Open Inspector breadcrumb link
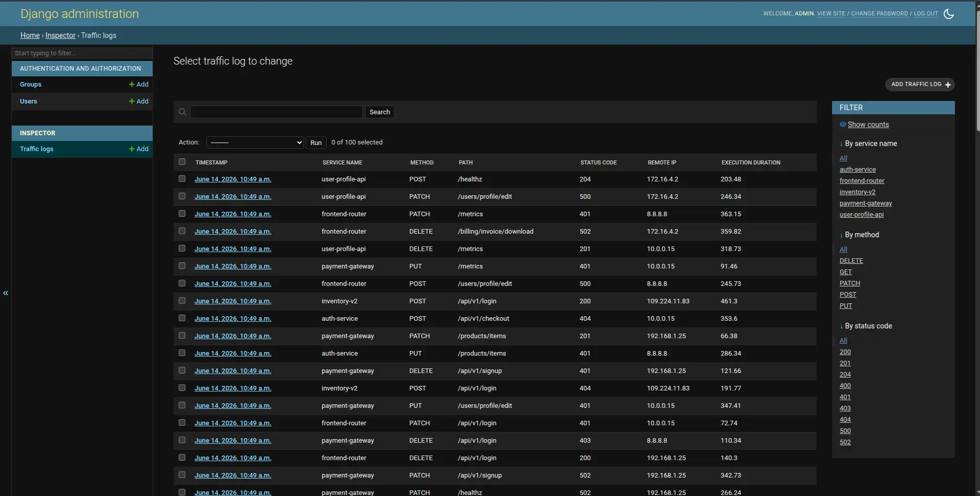 [x=60, y=35]
